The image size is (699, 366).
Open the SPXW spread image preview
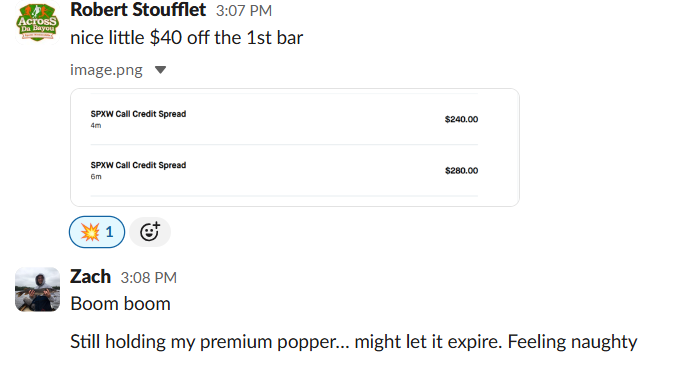pyautogui.click(x=295, y=148)
